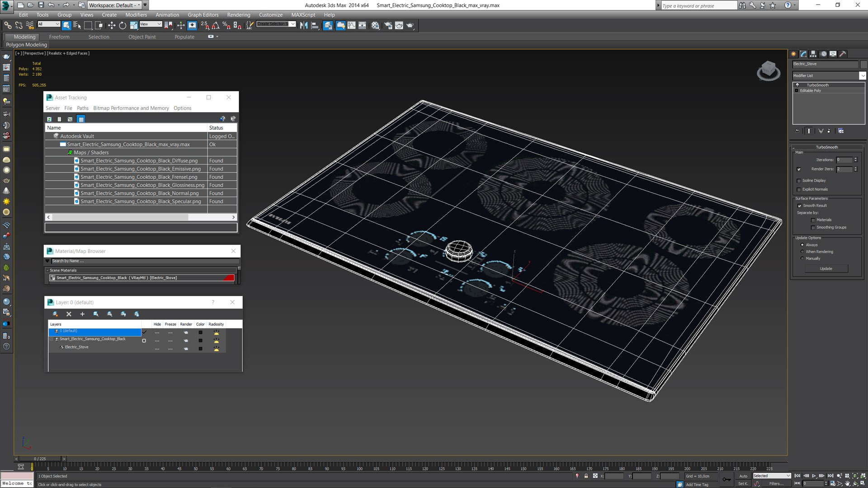Click the Mirror tool icon
Image resolution: width=868 pixels, height=488 pixels.
(x=304, y=25)
